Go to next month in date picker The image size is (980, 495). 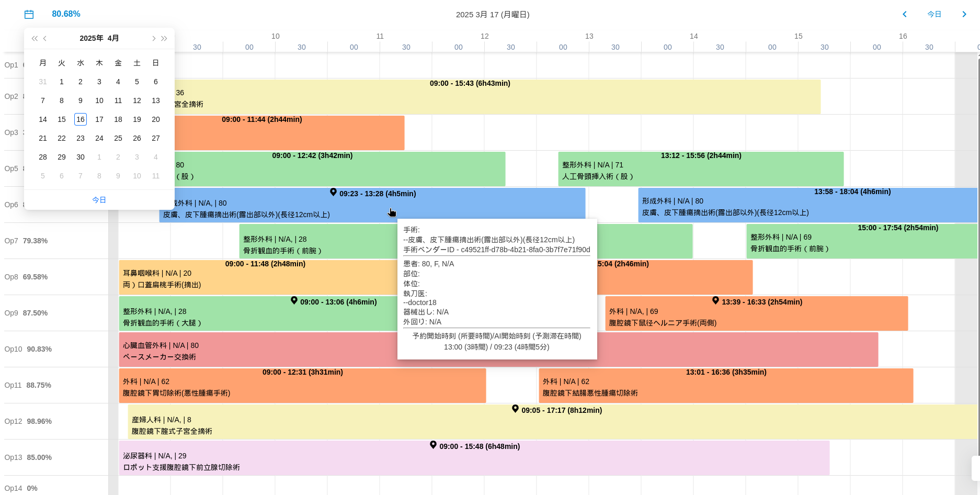pyautogui.click(x=153, y=38)
